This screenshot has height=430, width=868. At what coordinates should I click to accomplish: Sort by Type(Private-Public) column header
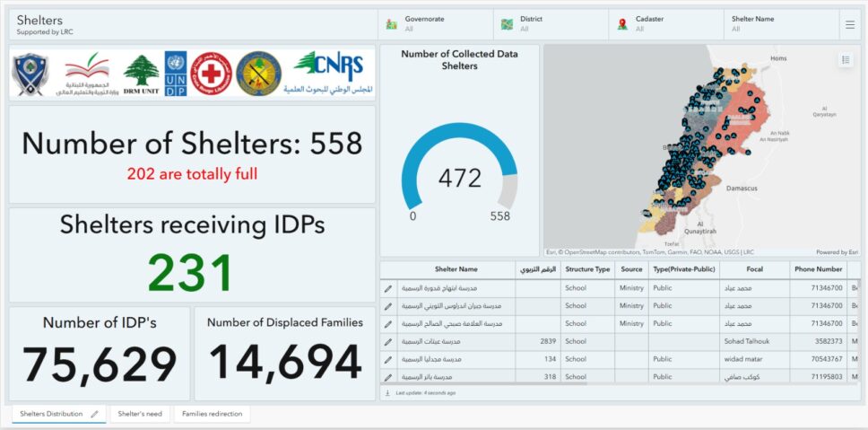pyautogui.click(x=684, y=269)
